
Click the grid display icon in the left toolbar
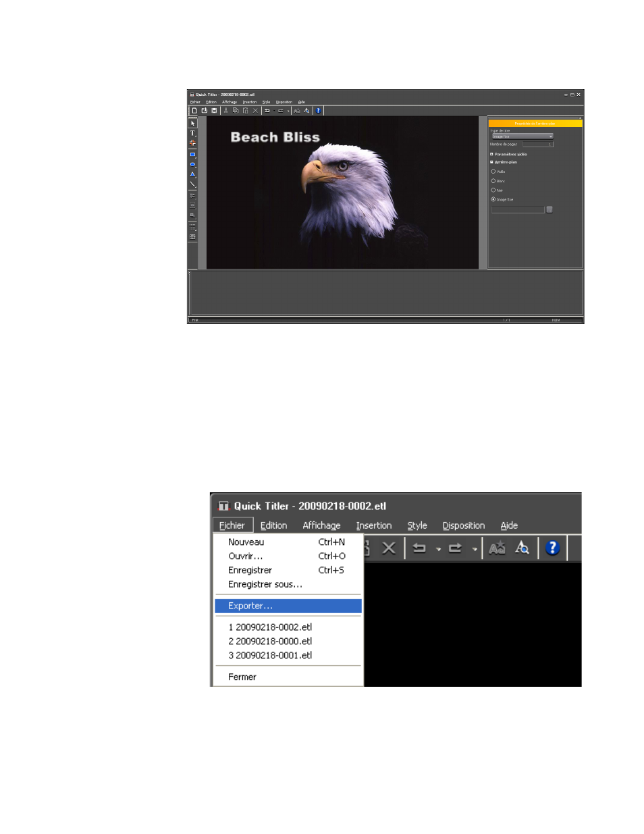[x=192, y=227]
